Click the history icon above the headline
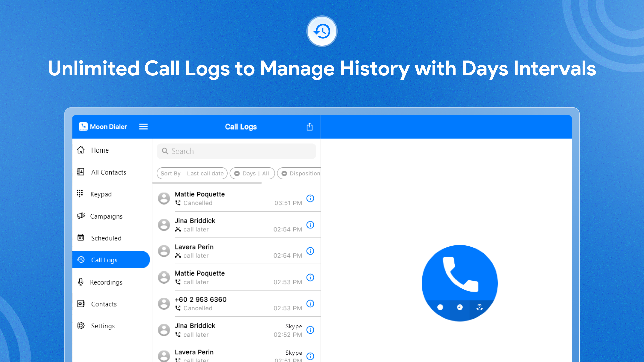This screenshot has width=644, height=362. pos(322,31)
